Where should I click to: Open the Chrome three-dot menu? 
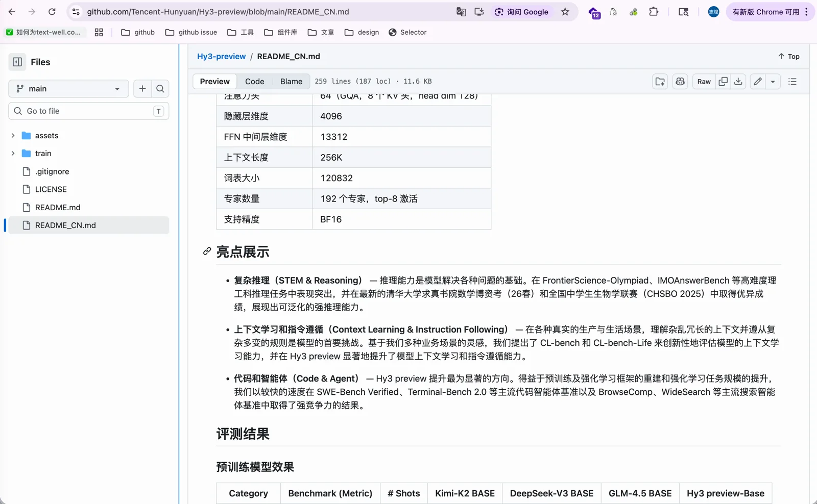tap(807, 12)
